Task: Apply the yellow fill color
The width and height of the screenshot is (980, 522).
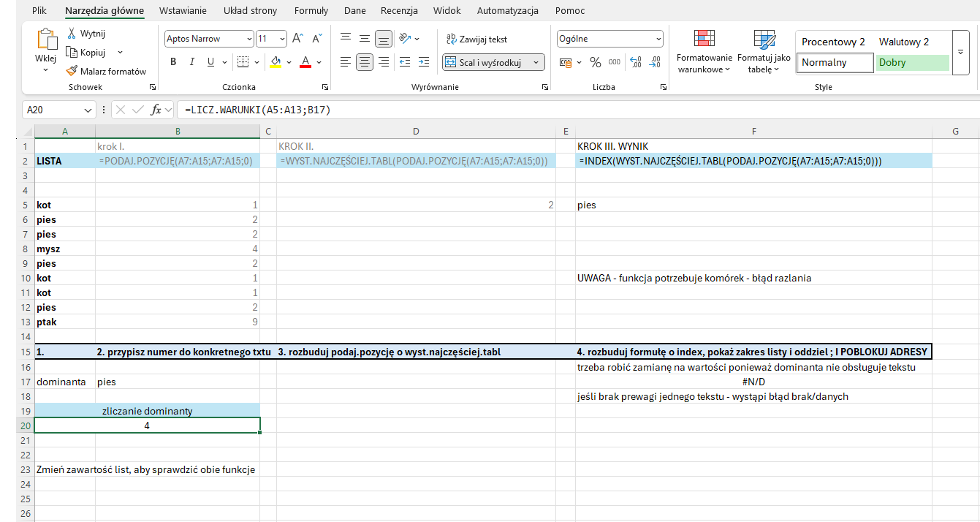Action: point(276,62)
